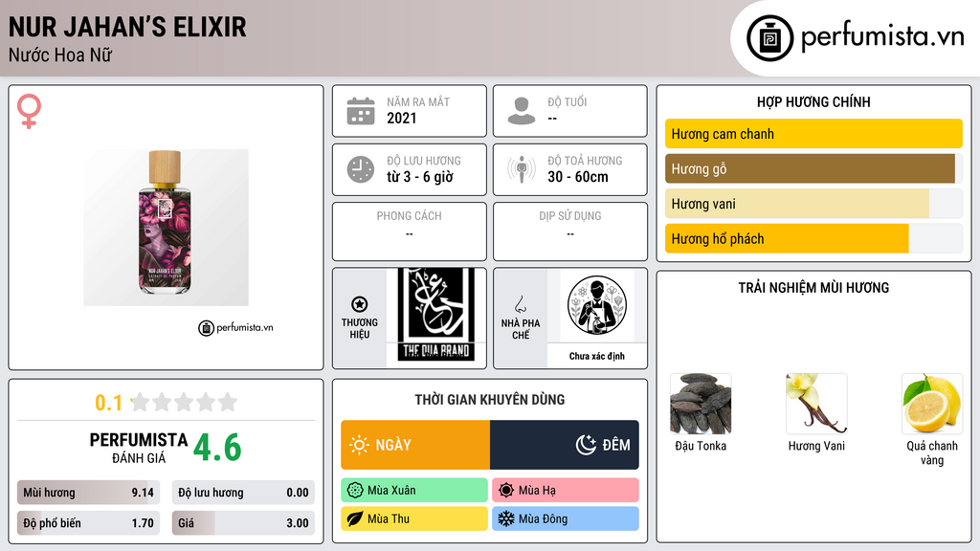Image resolution: width=980 pixels, height=551 pixels.
Task: Click the Nước Hoa Nữ subtitle
Action: coord(60,55)
